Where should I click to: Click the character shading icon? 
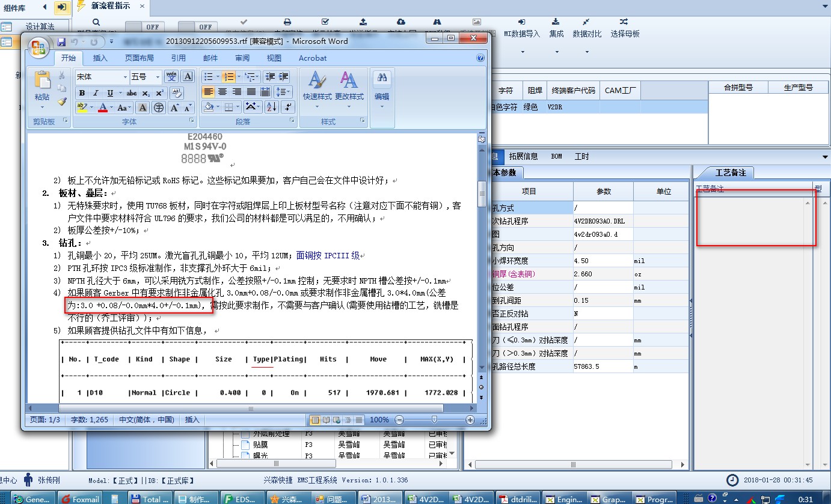click(x=143, y=108)
